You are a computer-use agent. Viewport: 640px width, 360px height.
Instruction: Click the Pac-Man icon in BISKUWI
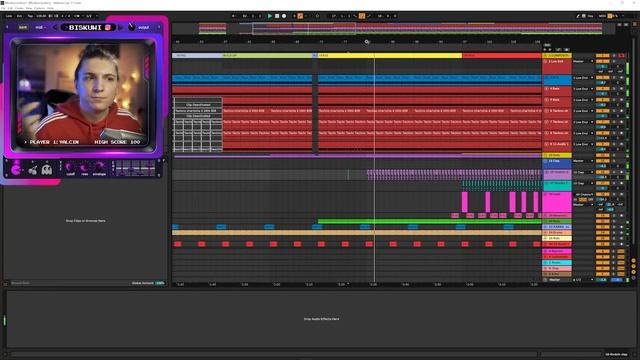click(x=16, y=169)
